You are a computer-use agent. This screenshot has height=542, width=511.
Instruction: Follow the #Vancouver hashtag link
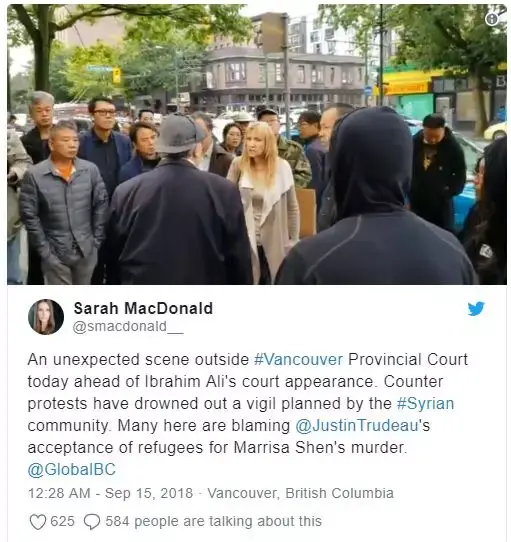[298, 359]
